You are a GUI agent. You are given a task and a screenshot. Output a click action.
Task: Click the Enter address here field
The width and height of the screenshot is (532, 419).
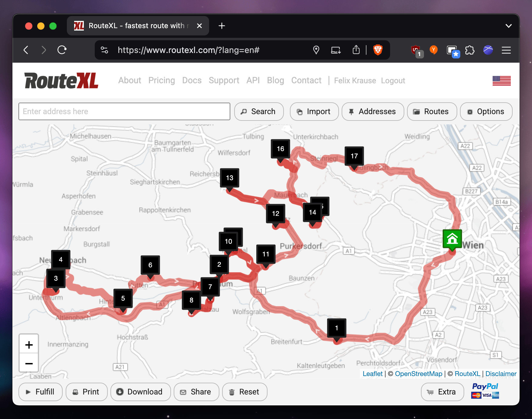click(x=124, y=111)
